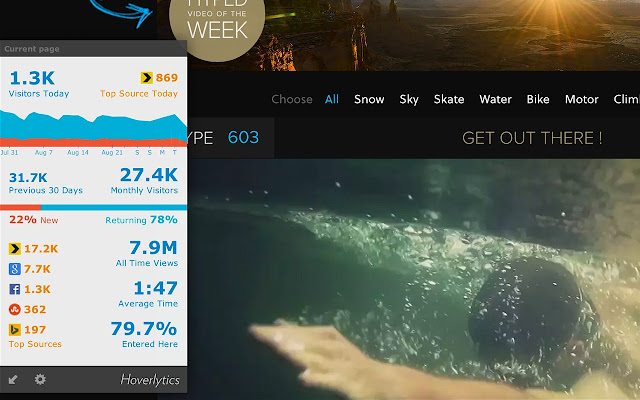This screenshot has height=400, width=640.
Task: Select the All category filter
Action: (332, 99)
